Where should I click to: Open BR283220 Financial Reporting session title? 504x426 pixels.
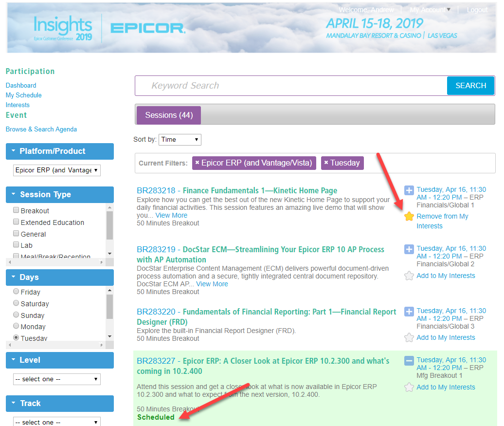tap(267, 316)
